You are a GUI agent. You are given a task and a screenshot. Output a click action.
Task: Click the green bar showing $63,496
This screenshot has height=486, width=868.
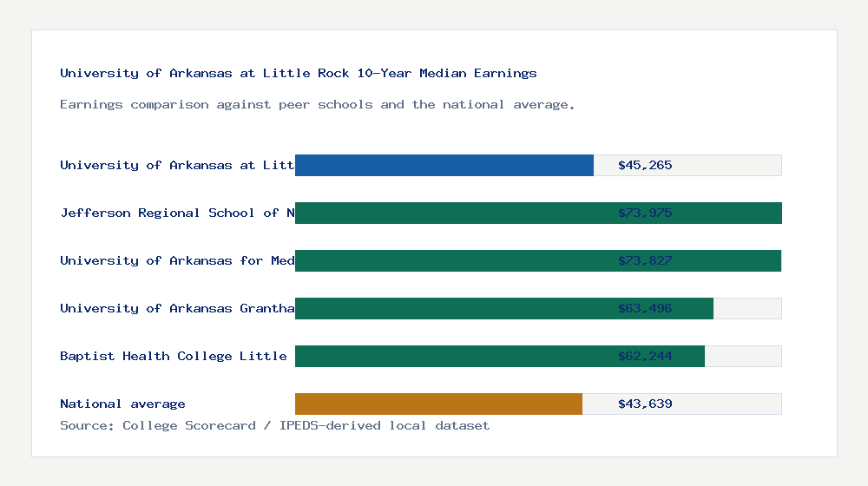pyautogui.click(x=503, y=308)
